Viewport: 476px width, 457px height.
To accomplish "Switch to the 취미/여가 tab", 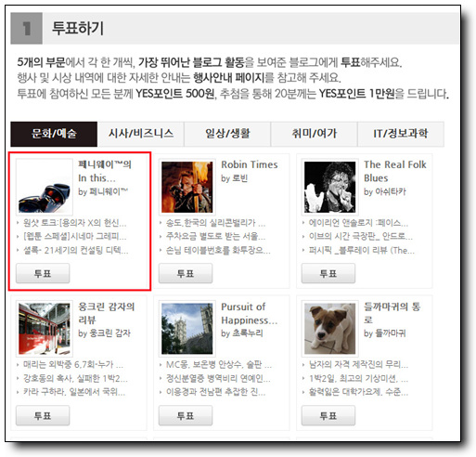I will point(314,134).
